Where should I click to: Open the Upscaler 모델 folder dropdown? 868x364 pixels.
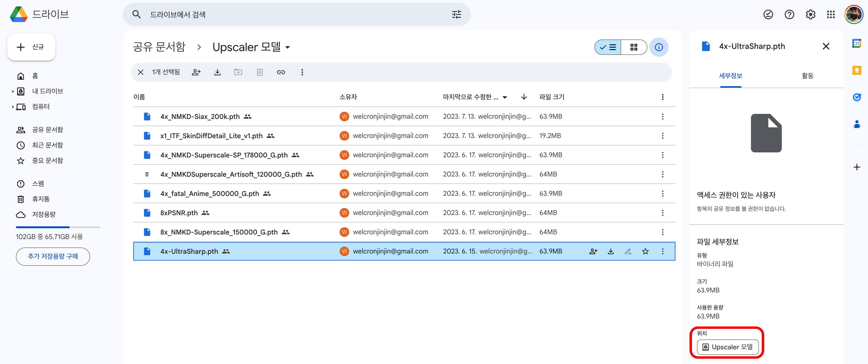(287, 47)
